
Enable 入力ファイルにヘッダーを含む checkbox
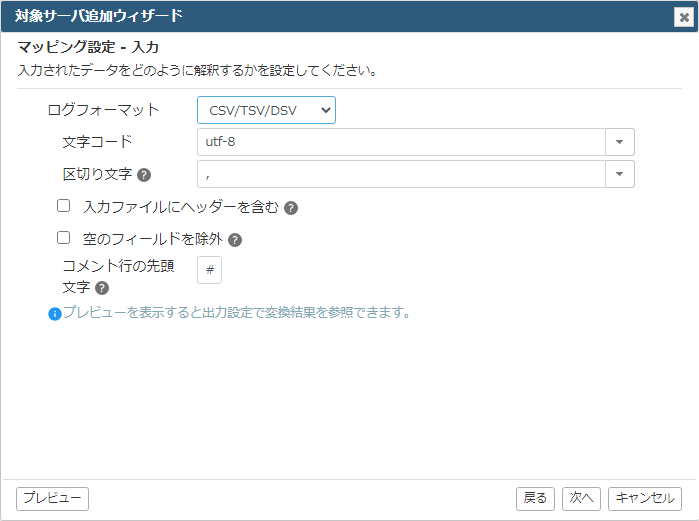tap(64, 206)
